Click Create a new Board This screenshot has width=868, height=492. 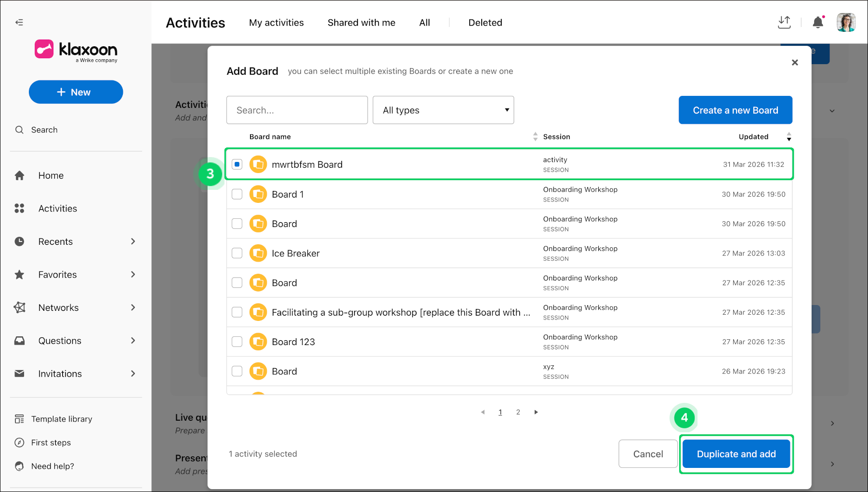pyautogui.click(x=736, y=110)
